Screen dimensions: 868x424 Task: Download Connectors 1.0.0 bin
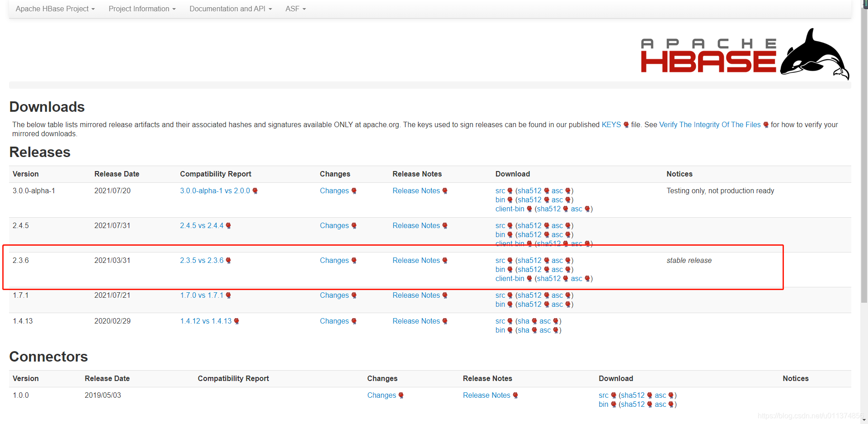pyautogui.click(x=604, y=404)
